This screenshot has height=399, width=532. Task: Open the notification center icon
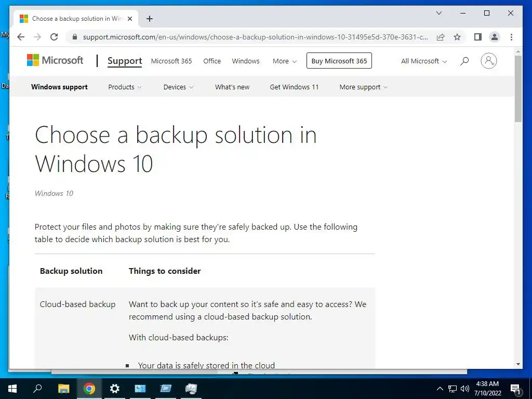tap(516, 389)
